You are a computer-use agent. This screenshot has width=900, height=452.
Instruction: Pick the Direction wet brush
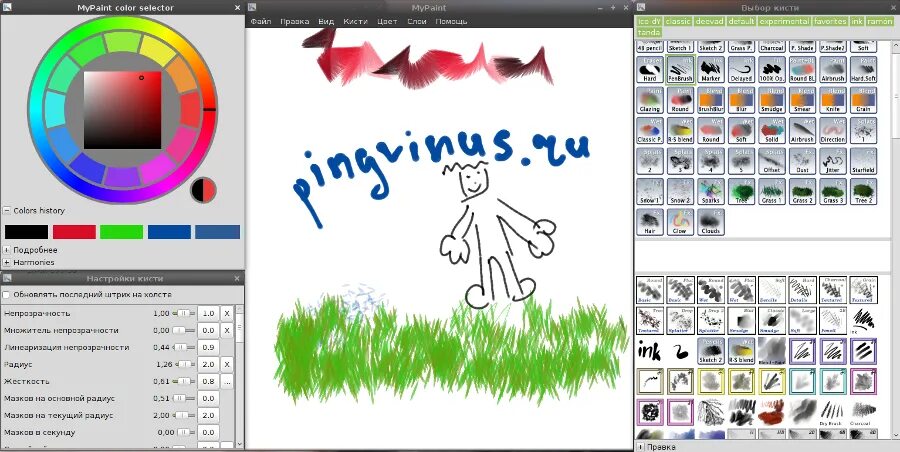[x=833, y=131]
